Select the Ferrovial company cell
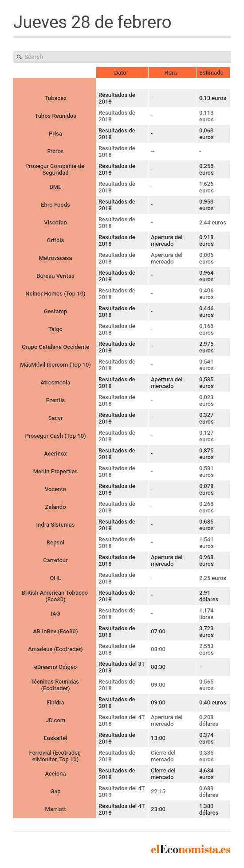The width and height of the screenshot is (244, 868). tap(55, 756)
